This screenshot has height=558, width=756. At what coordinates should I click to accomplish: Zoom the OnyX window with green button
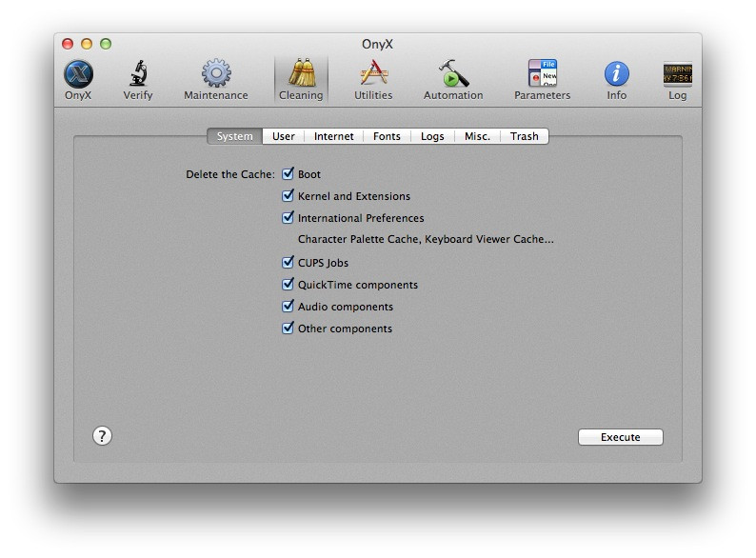106,44
